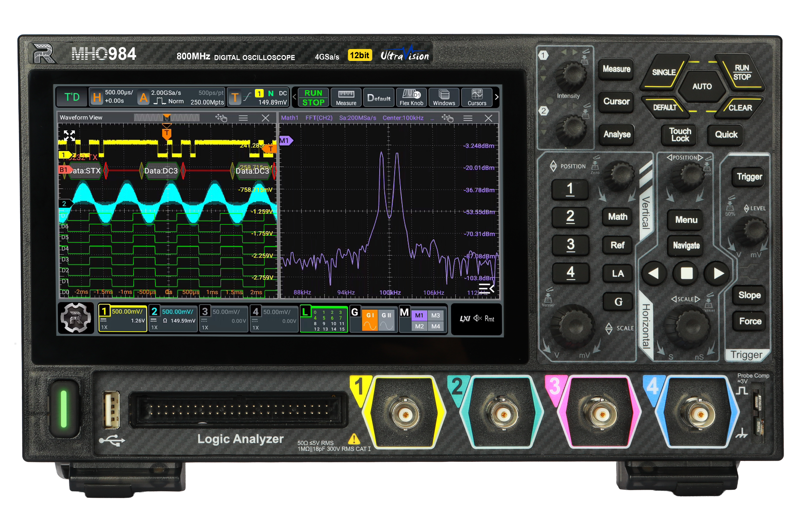Open the Flex Knob settings icon
The image size is (798, 532).
pyautogui.click(x=411, y=97)
